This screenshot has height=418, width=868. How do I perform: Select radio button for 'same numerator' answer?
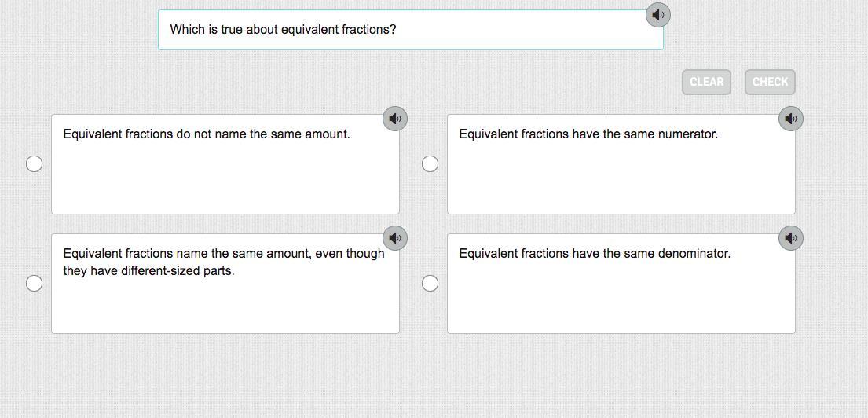point(430,163)
